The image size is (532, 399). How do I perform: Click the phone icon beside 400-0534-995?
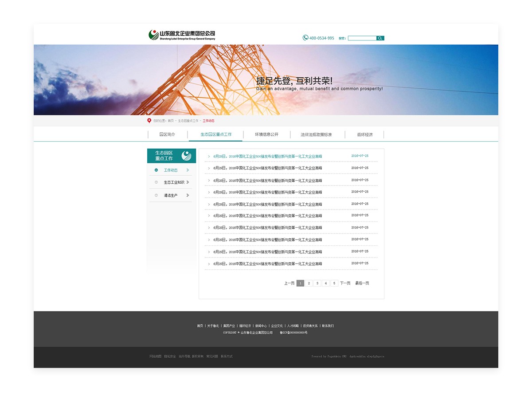coord(305,38)
